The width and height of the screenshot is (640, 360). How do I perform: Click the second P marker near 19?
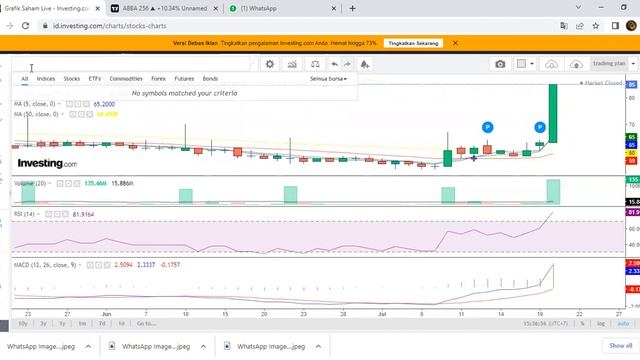[540, 127]
